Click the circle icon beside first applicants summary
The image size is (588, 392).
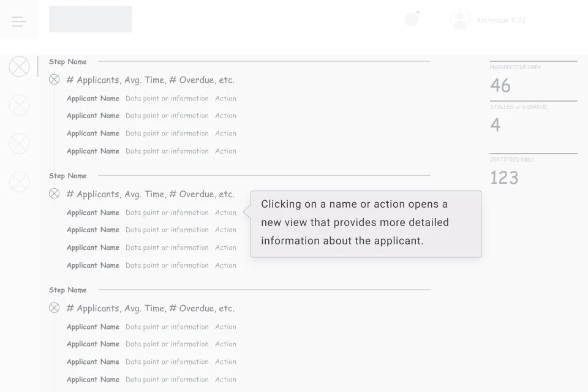coord(54,79)
